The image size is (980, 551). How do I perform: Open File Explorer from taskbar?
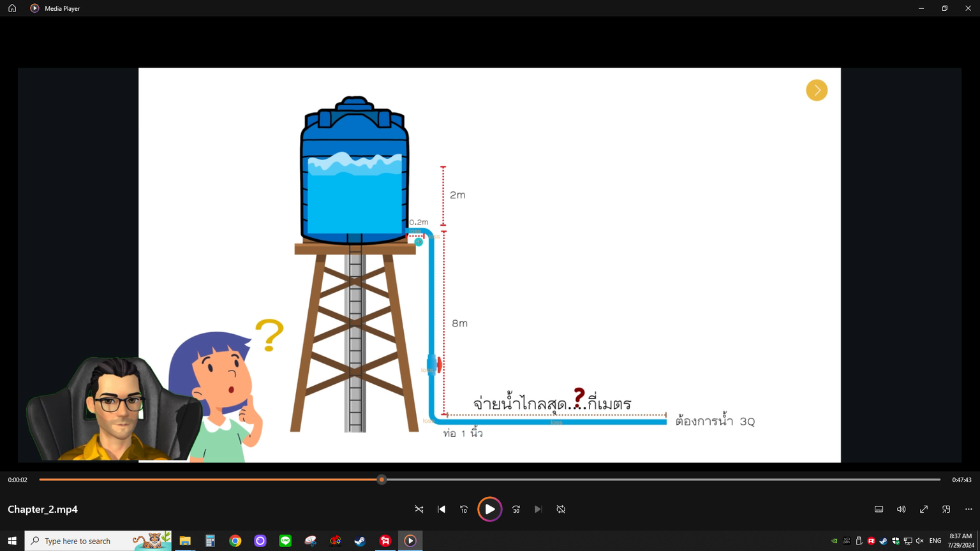[x=185, y=541]
